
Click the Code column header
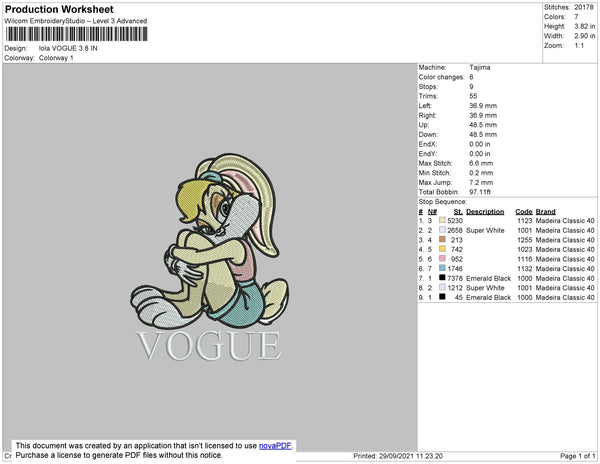(x=524, y=212)
